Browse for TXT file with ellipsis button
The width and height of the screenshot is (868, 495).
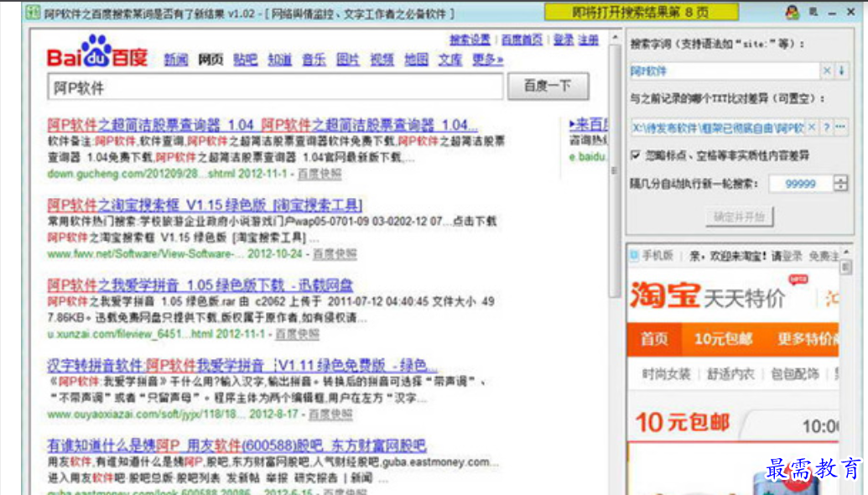(x=841, y=128)
